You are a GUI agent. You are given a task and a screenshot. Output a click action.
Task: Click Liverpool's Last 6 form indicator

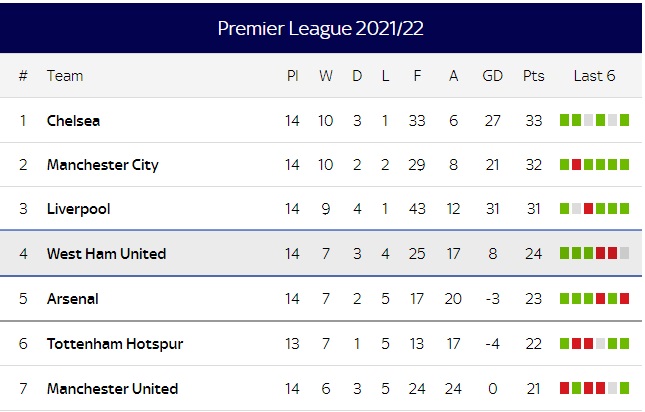point(594,210)
